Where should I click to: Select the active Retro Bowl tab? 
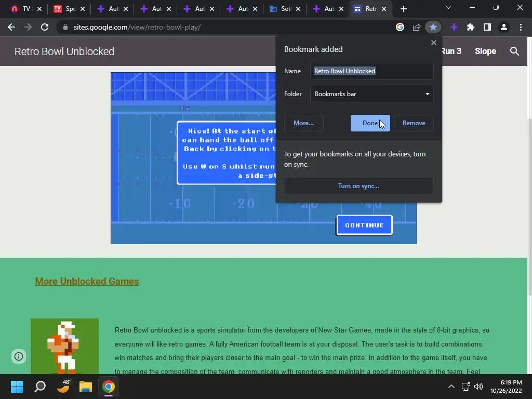[370, 9]
